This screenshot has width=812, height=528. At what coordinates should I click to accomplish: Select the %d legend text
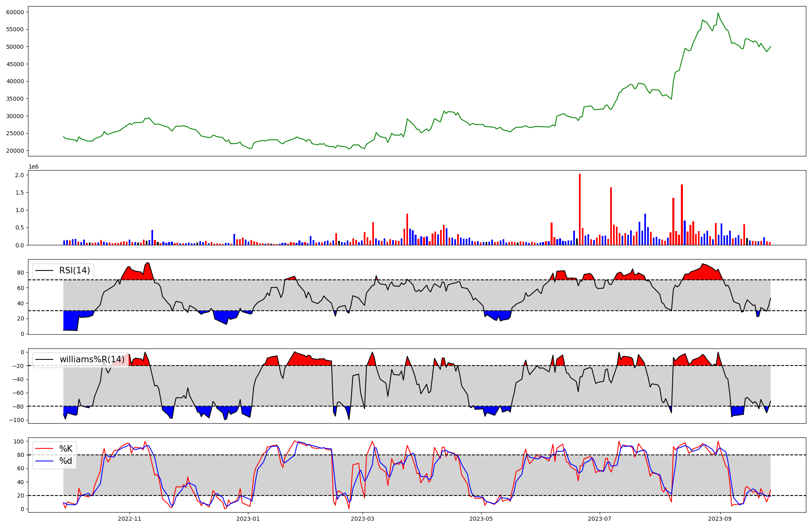(66, 461)
